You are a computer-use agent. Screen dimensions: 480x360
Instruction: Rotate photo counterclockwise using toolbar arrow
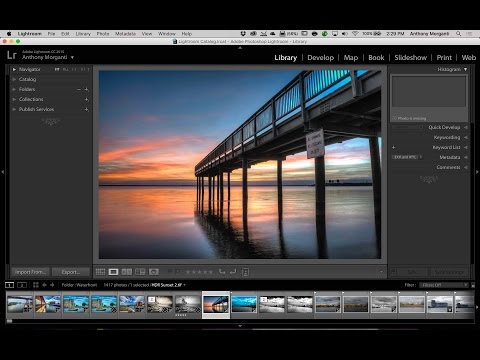[222, 272]
